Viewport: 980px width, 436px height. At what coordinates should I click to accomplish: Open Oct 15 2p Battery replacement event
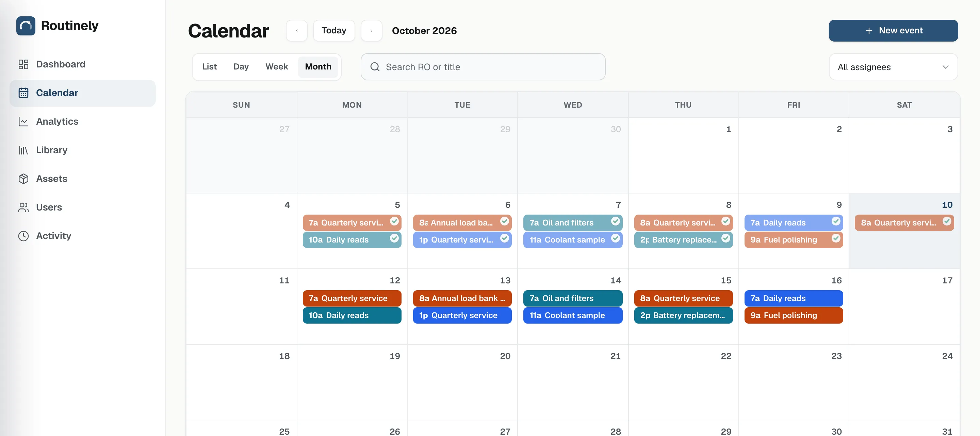pyautogui.click(x=683, y=315)
